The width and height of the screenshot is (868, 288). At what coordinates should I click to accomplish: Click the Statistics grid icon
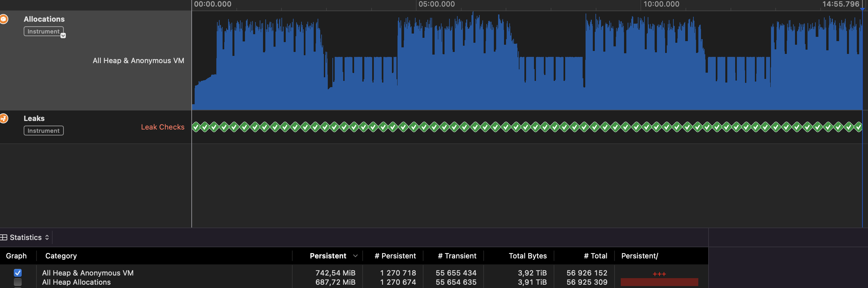tap(4, 237)
